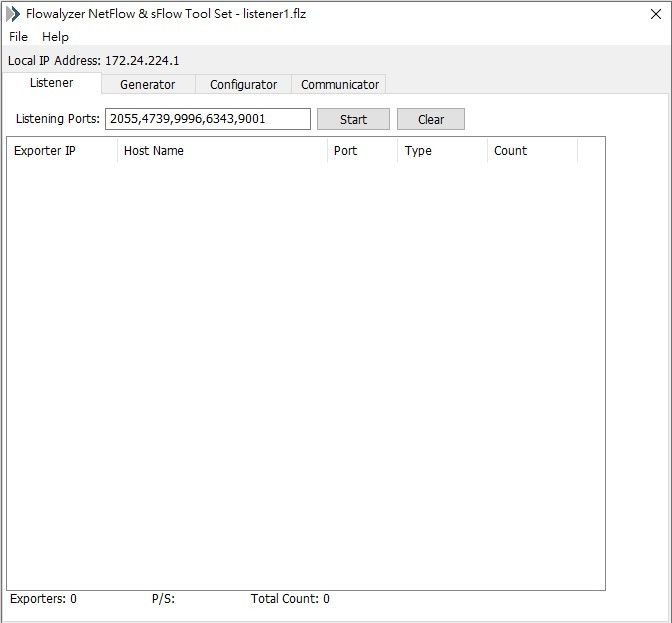672x623 pixels.
Task: Click the Listening Ports input field
Action: (x=208, y=119)
